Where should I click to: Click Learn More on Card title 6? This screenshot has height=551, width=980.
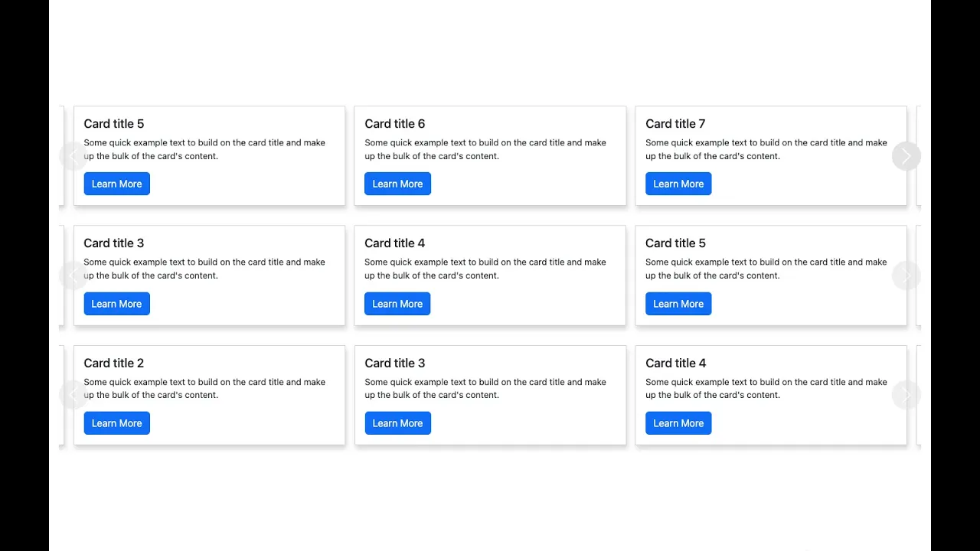coord(397,184)
